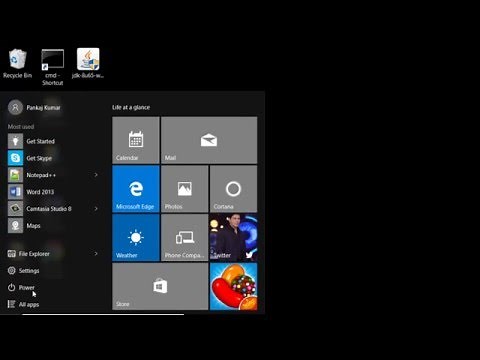Expand the Notepad++ jump list arrow

click(96, 175)
